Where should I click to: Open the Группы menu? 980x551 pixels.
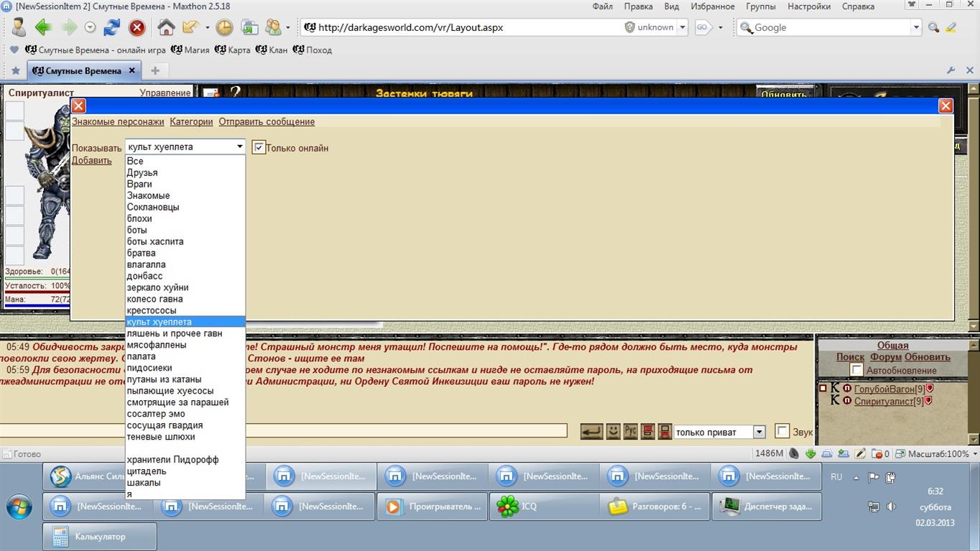[x=761, y=6]
